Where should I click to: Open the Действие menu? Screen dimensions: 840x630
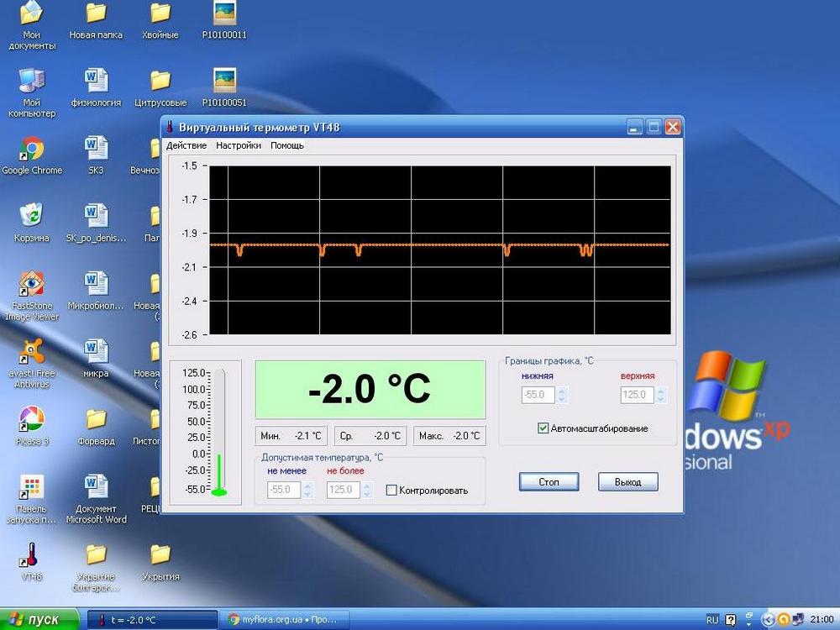[186, 145]
